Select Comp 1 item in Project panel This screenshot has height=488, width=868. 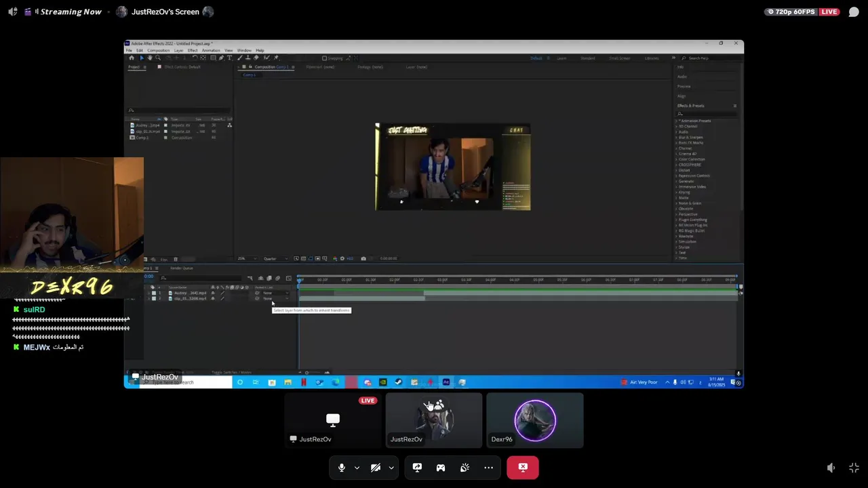point(142,138)
